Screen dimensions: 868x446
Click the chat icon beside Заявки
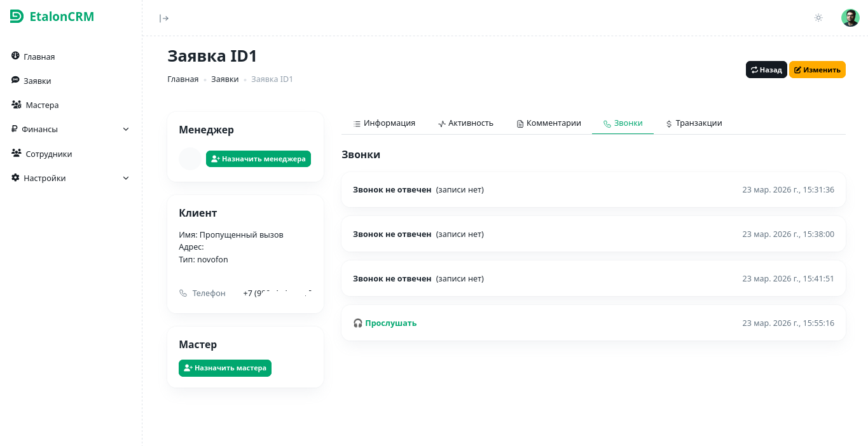tap(15, 80)
